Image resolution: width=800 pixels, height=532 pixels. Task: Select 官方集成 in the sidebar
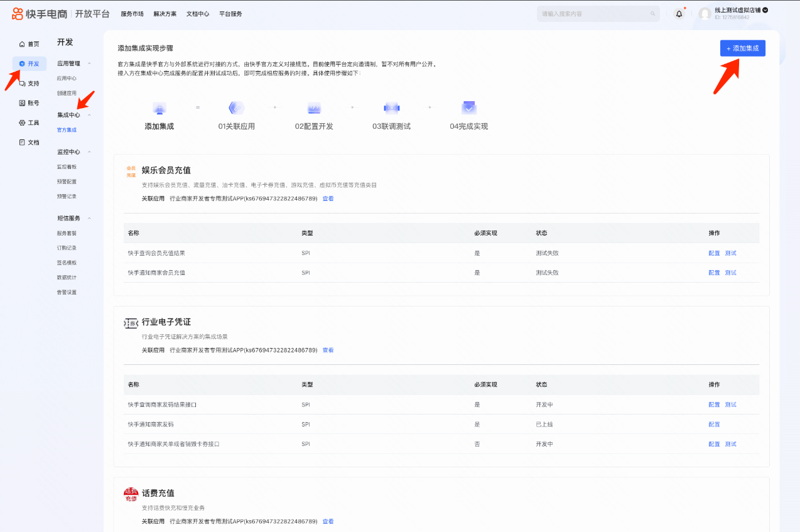tap(67, 130)
